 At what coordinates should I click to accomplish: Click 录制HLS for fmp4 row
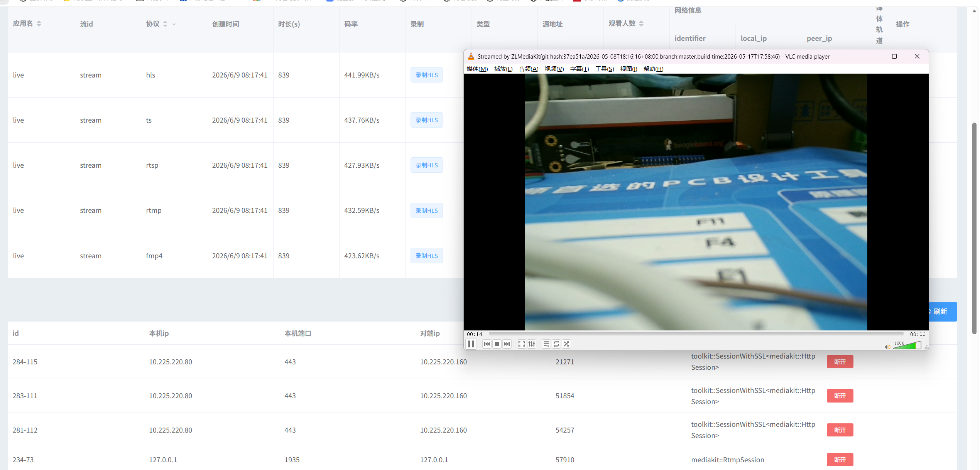tap(426, 256)
